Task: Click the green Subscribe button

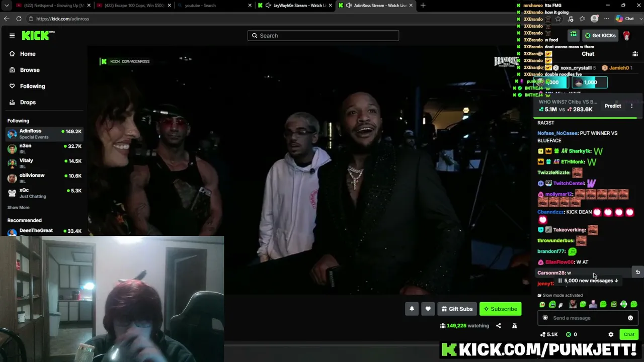Action: pos(500,309)
